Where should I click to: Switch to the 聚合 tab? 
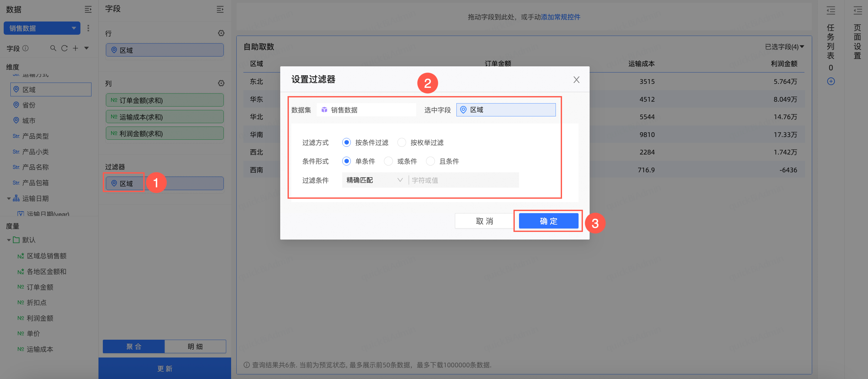134,346
